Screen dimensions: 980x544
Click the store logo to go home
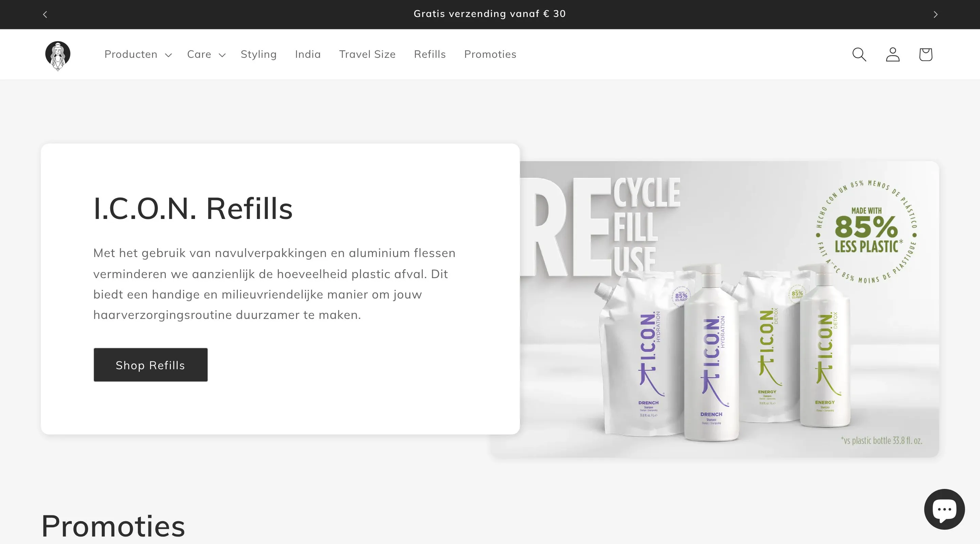(58, 55)
